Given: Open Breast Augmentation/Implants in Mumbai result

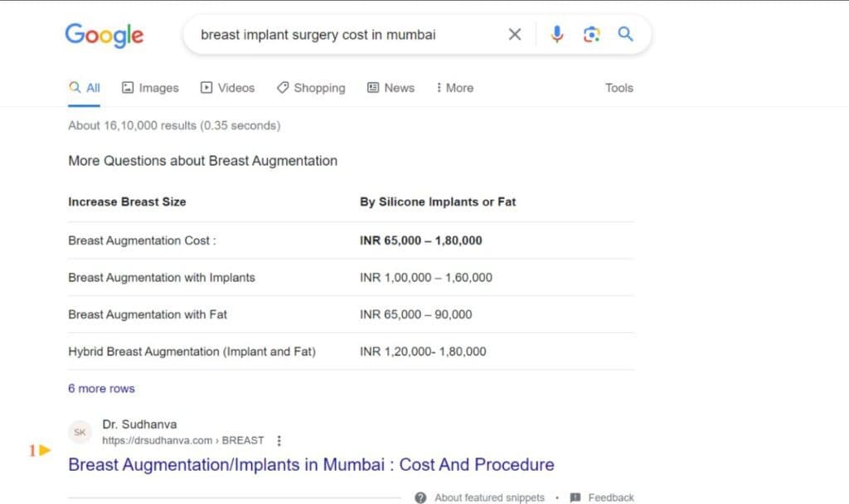Looking at the screenshot, I should tap(311, 464).
